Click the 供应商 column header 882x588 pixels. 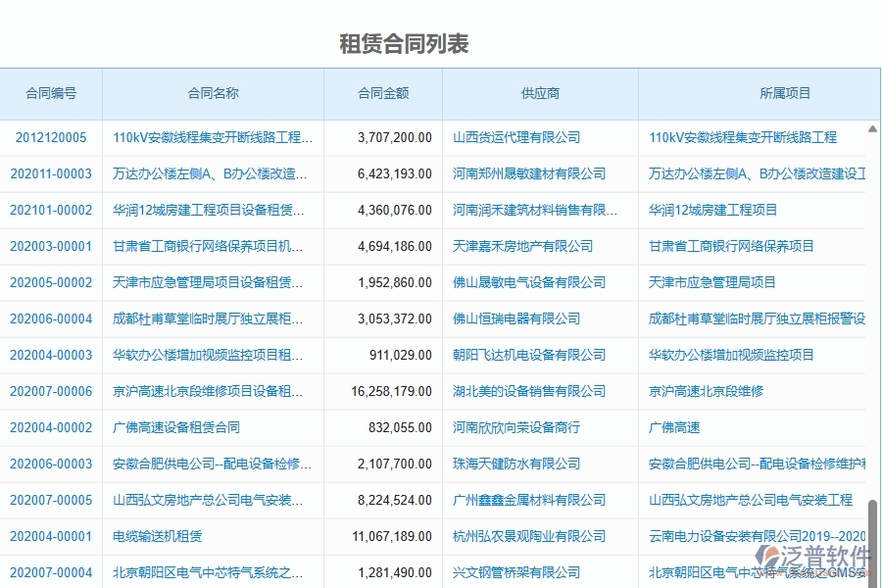tap(538, 93)
